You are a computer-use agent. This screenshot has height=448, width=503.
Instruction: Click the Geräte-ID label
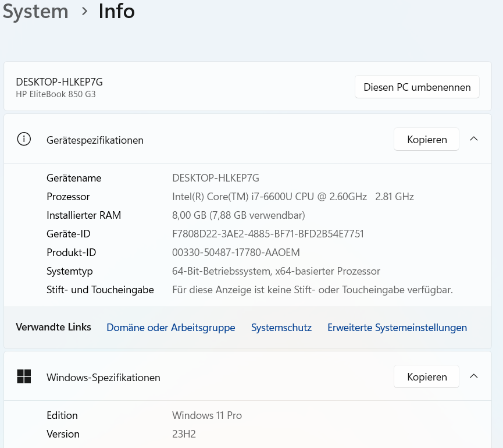click(69, 234)
